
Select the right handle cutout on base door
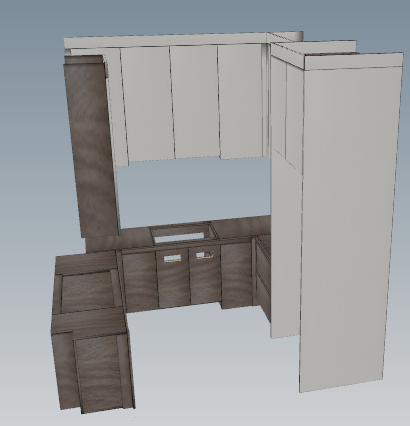pos(204,256)
